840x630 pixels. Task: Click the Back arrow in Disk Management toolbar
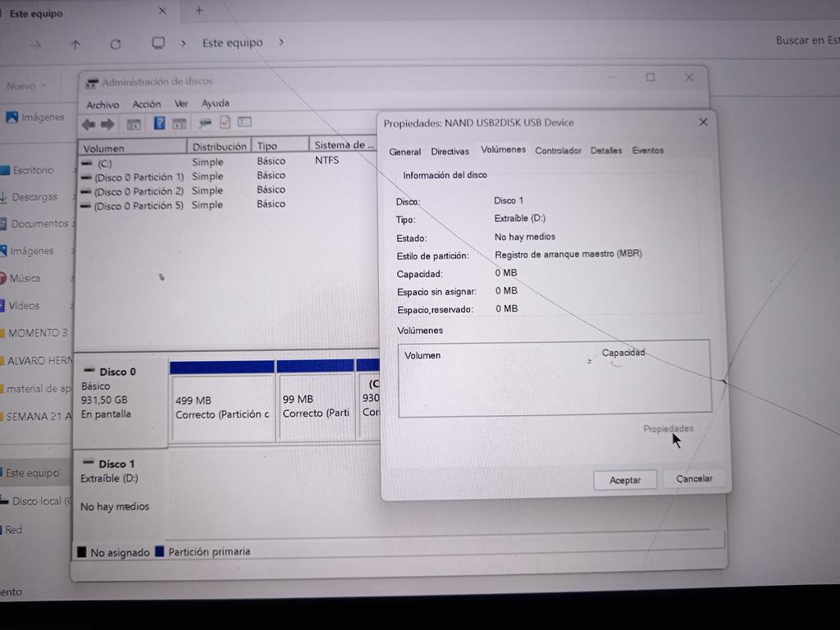coord(88,124)
